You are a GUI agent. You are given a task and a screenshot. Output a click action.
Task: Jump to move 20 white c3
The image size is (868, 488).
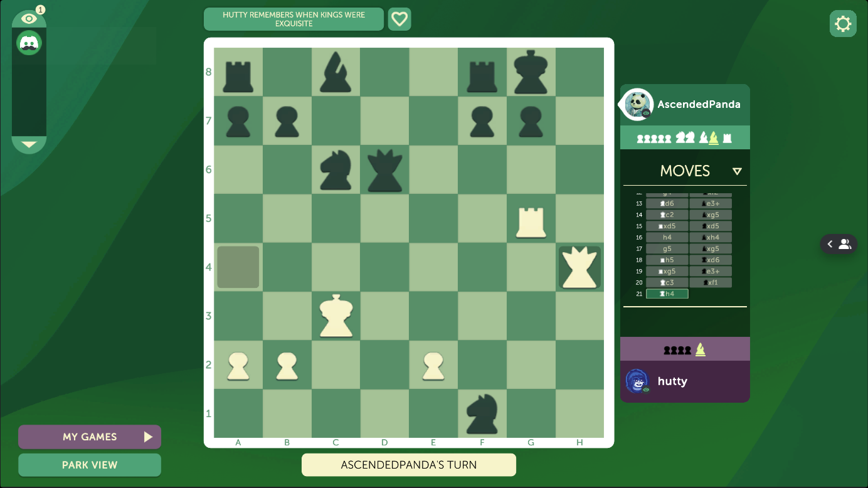667,282
